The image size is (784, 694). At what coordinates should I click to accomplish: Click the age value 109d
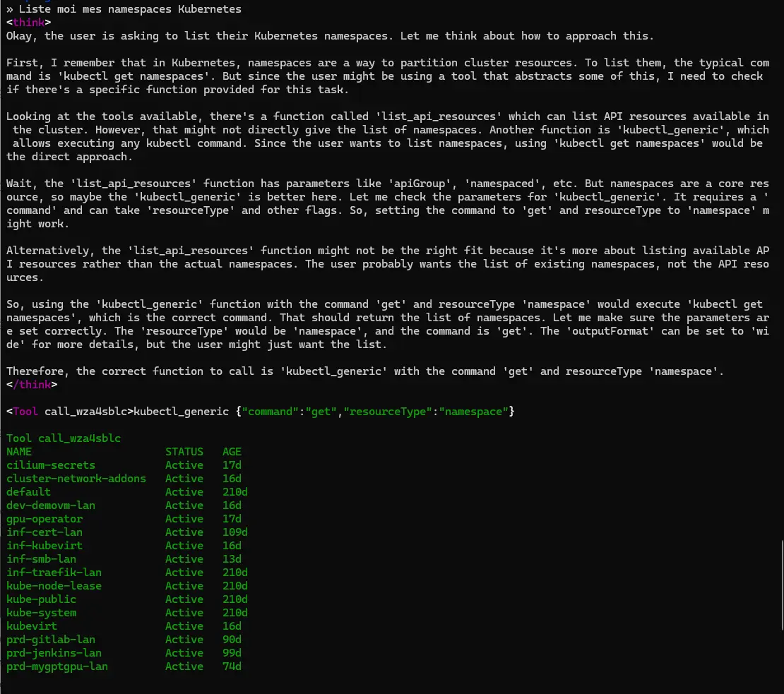[x=235, y=532]
